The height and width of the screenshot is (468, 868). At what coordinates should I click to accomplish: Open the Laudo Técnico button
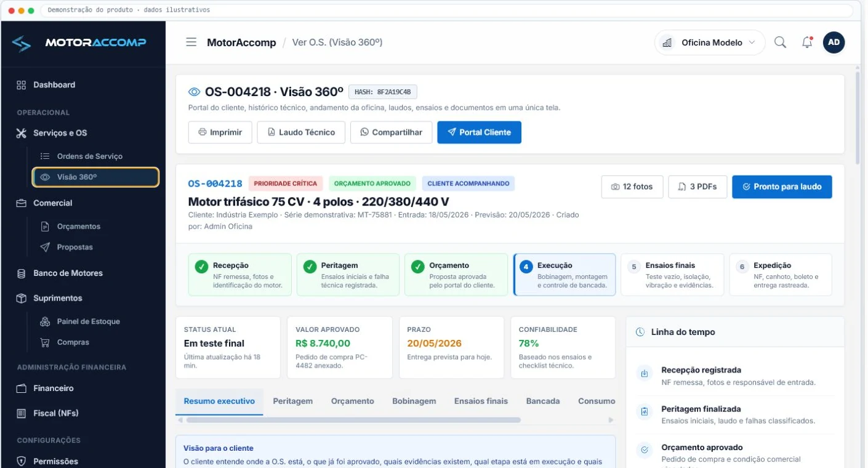point(301,132)
